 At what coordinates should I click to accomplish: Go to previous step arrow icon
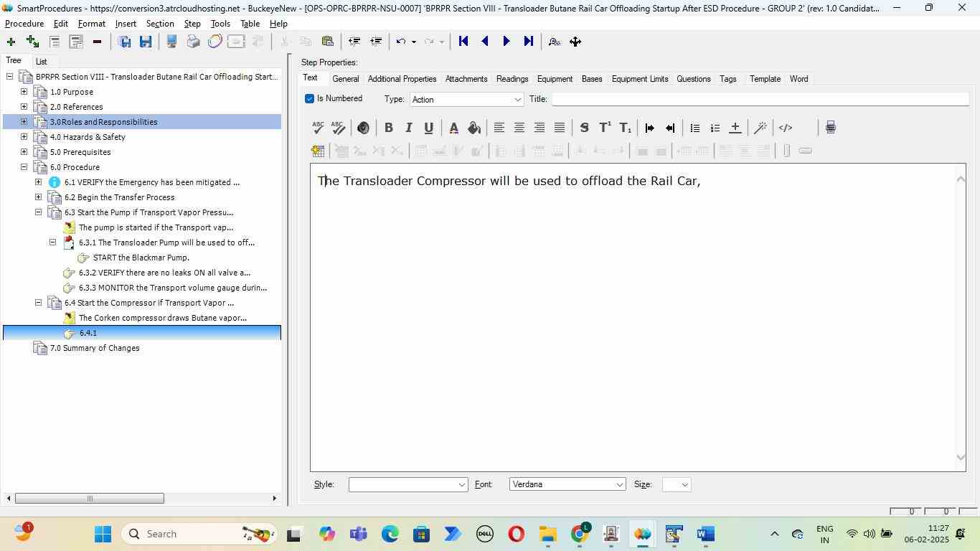485,42
